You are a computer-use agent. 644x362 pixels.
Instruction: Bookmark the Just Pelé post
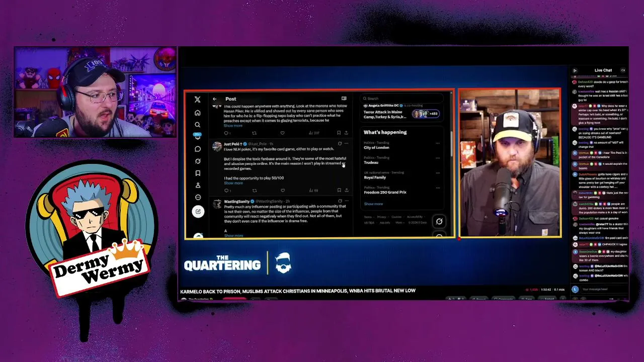coord(339,191)
